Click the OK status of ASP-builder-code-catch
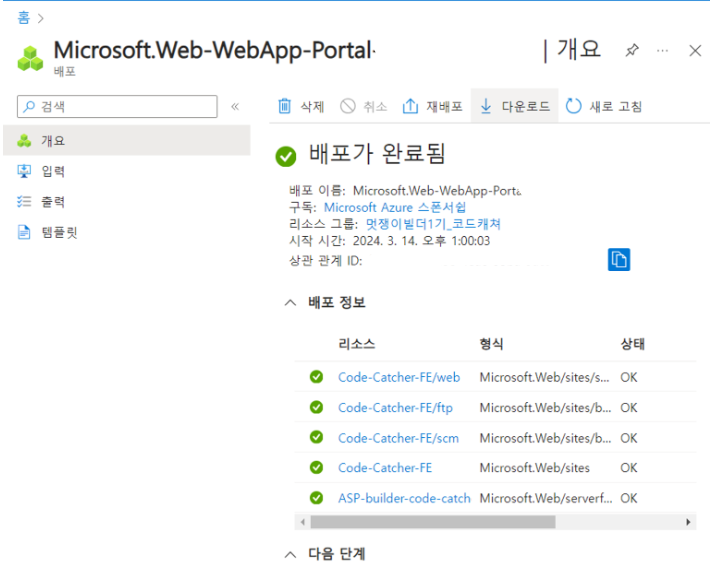 click(629, 498)
